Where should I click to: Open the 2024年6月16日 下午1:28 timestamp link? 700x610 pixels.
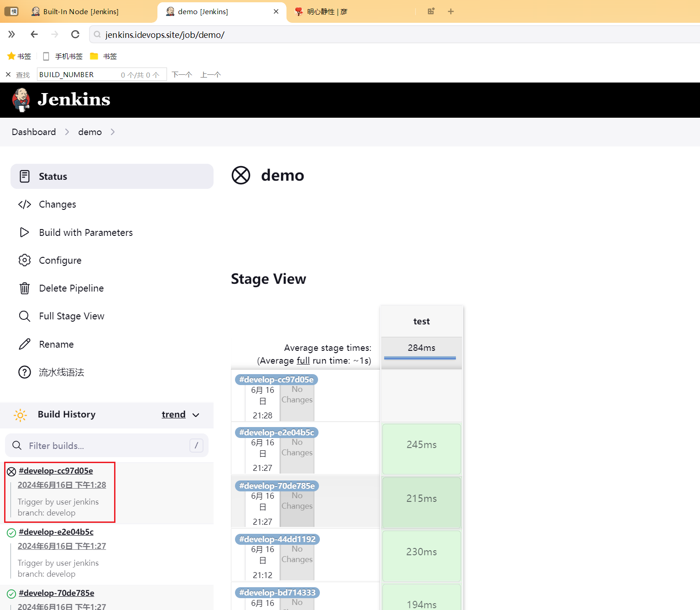pos(62,485)
